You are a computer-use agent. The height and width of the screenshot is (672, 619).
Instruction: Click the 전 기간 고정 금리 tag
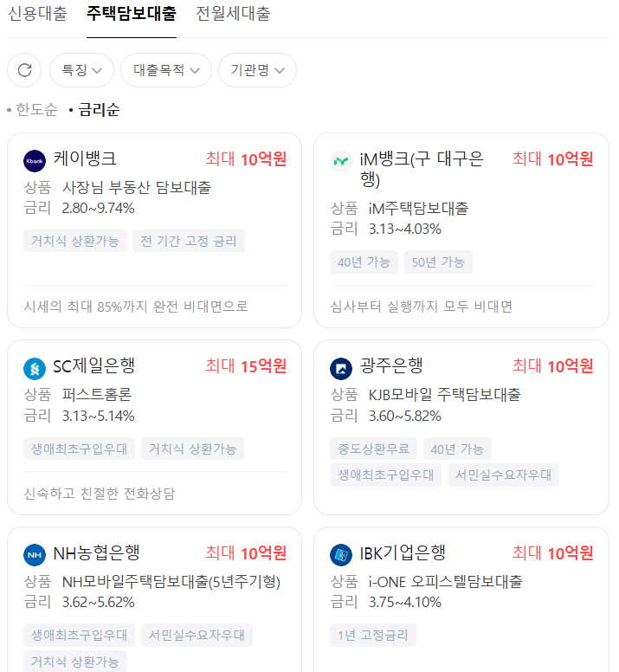pyautogui.click(x=188, y=241)
